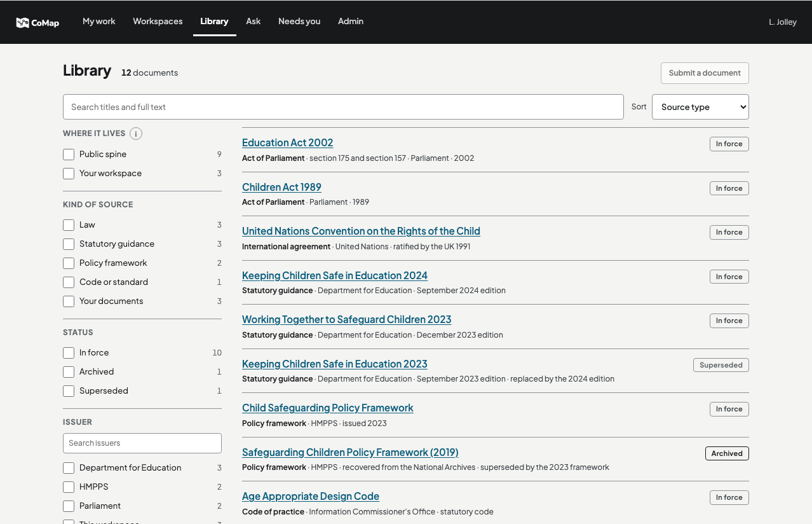Screen dimensions: 812x524
Task: Click the '12 documents' count text
Action: coord(149,72)
